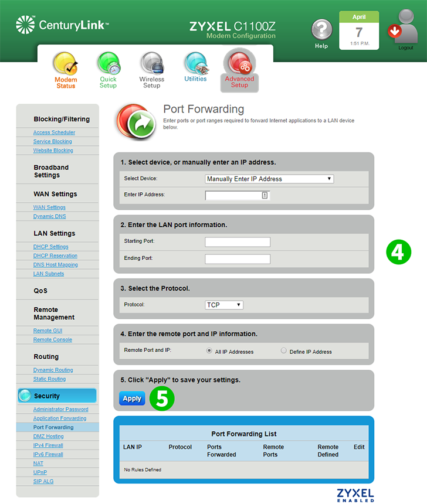Open the DHCP Settings link
This screenshot has height=504, width=427.
51,247
